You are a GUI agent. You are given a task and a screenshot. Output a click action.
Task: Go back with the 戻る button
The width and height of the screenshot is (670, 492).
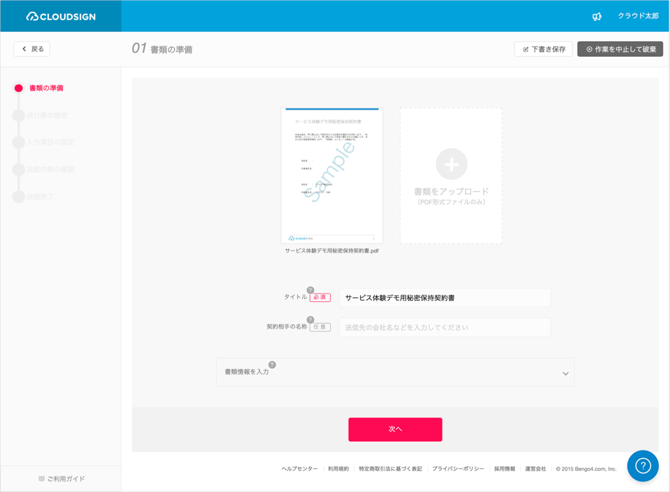tap(32, 48)
